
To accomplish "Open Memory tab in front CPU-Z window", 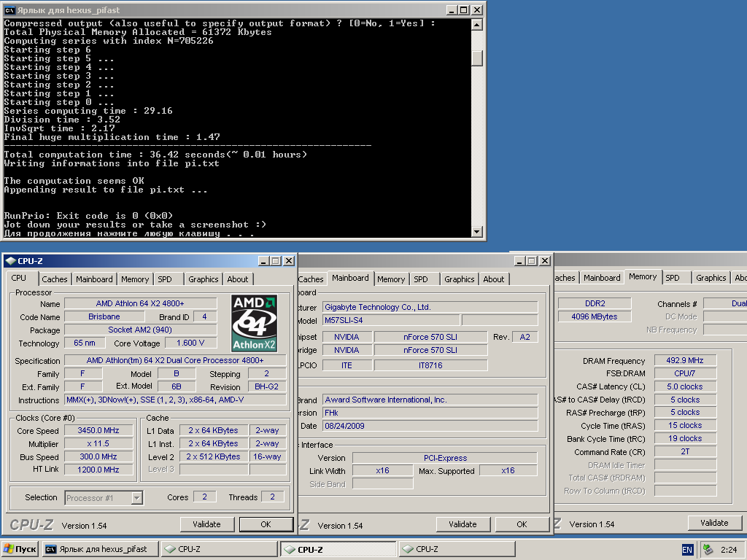I will pos(135,279).
